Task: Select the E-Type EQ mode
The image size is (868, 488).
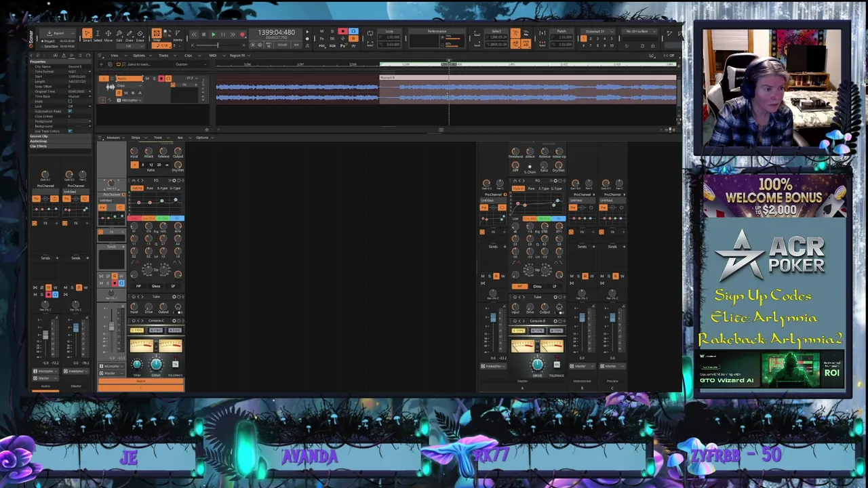Action: (162, 188)
